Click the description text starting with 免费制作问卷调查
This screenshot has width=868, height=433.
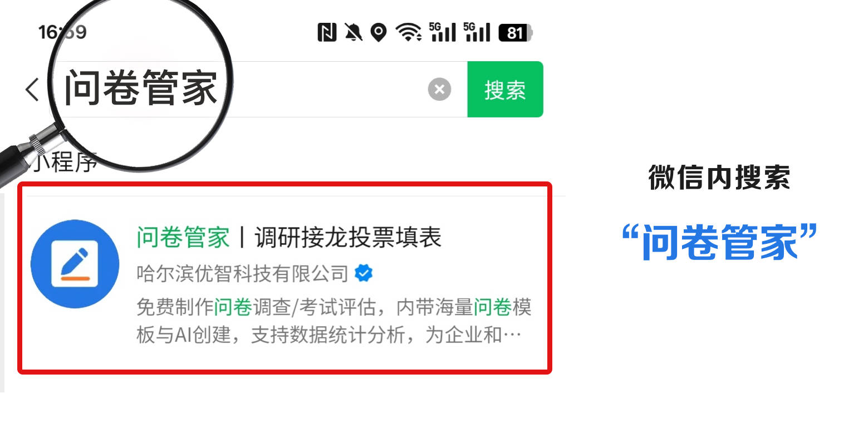pos(334,322)
